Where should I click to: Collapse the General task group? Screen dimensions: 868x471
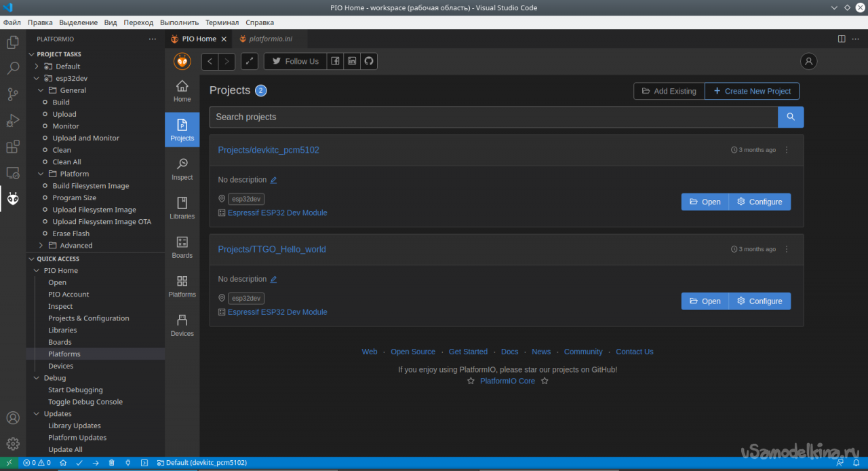pyautogui.click(x=41, y=90)
